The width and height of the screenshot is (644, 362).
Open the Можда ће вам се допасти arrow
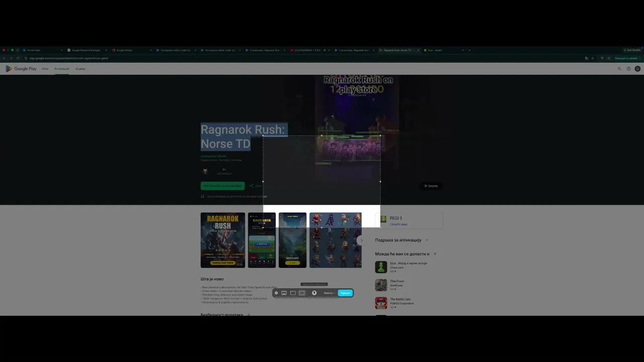click(x=435, y=254)
